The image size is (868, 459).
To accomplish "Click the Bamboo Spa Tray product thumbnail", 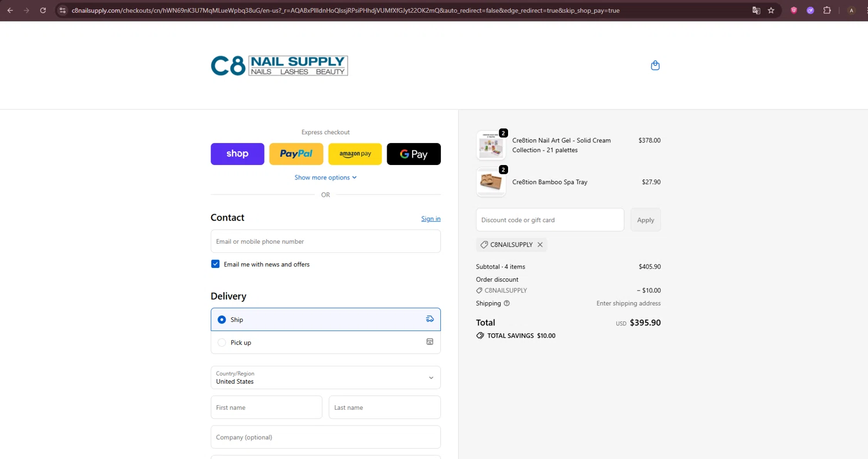I will [x=491, y=182].
